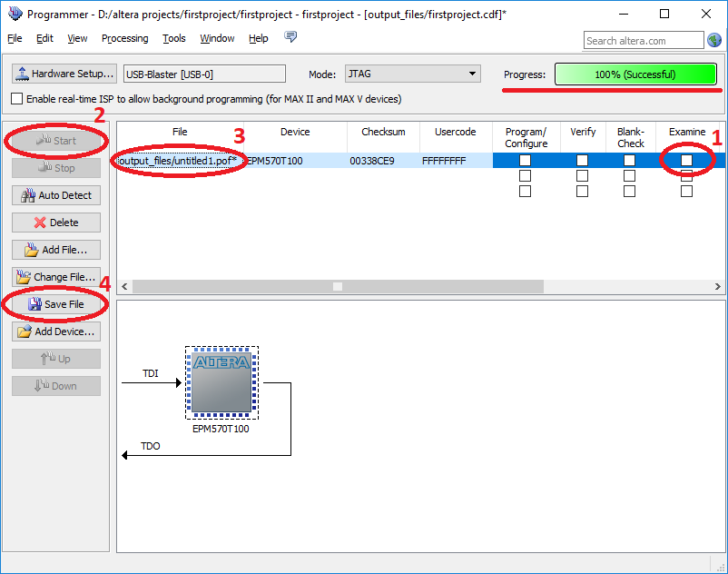Open the Processing menu
The image size is (728, 574).
click(125, 38)
